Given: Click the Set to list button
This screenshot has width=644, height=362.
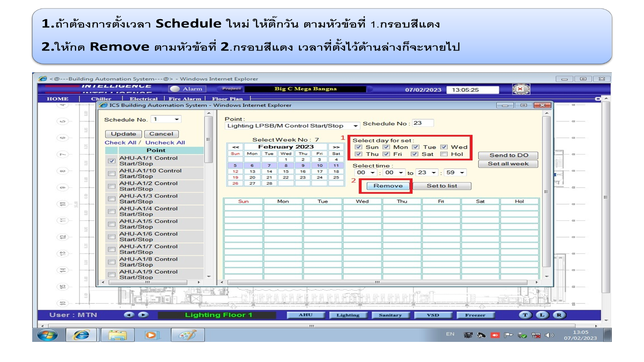Looking at the screenshot, I should (442, 186).
